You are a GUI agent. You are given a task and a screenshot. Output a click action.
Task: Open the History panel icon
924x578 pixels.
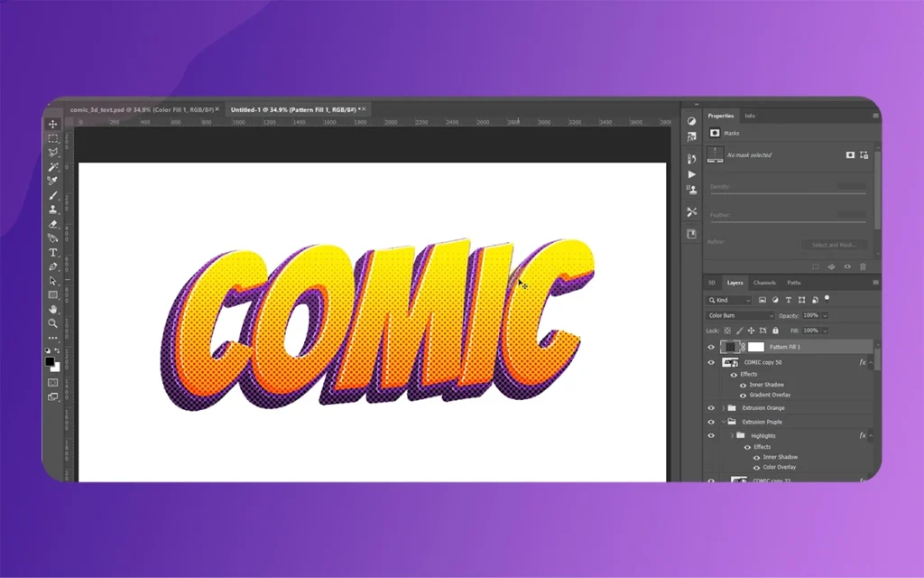pos(692,159)
